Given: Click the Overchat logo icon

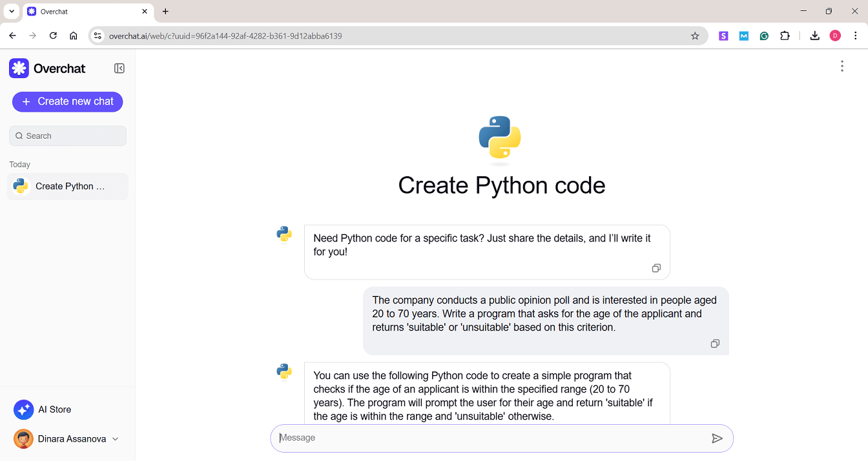Looking at the screenshot, I should click(x=19, y=68).
